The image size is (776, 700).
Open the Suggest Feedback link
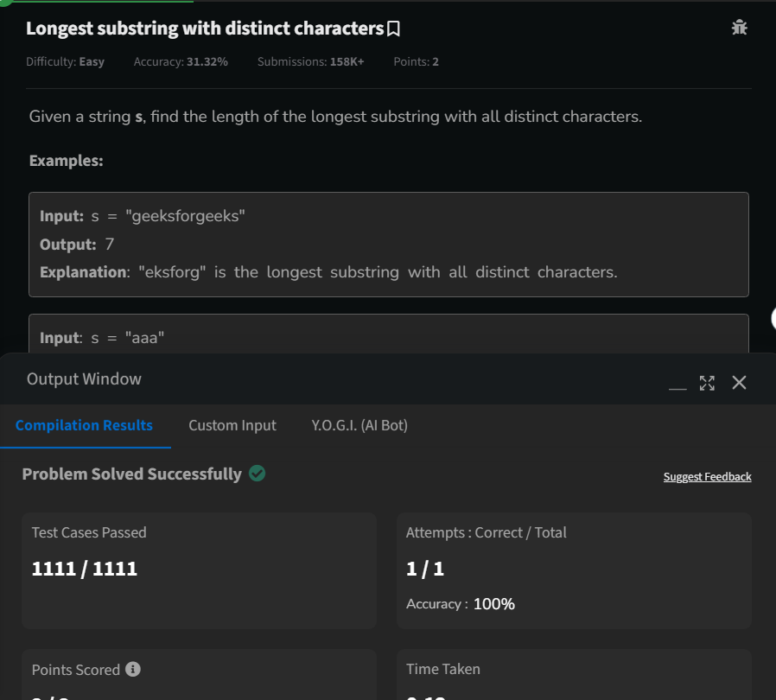pyautogui.click(x=707, y=476)
